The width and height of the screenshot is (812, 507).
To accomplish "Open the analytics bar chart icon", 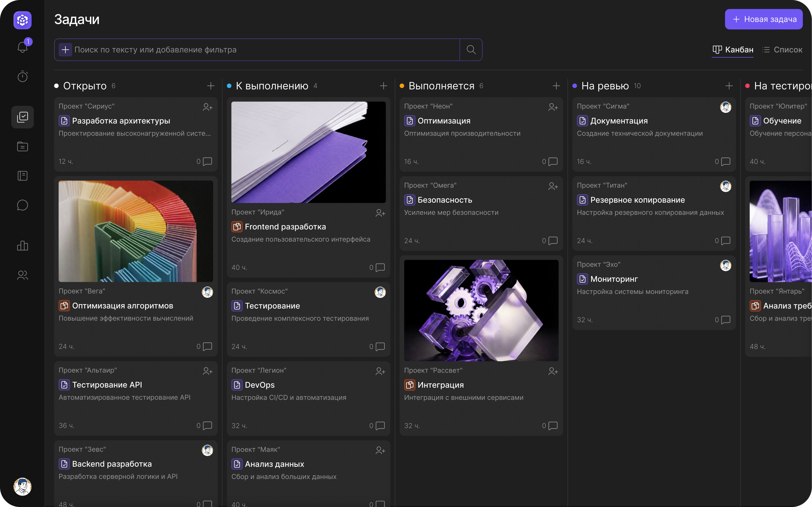I will 23,246.
